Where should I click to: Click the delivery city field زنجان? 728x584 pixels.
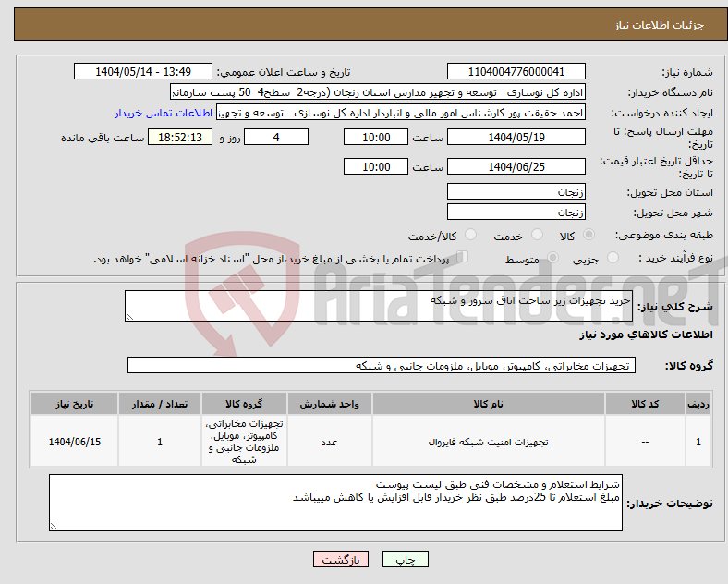click(516, 213)
